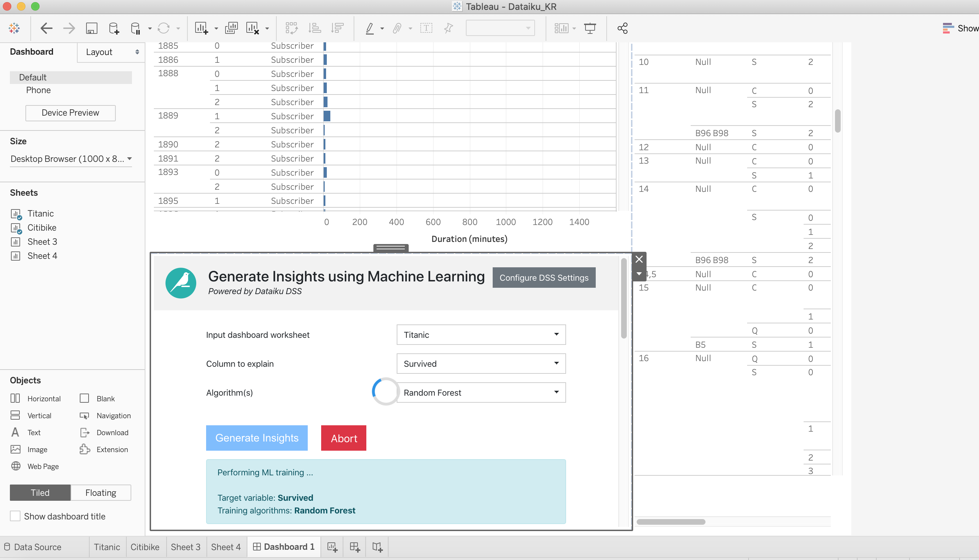Click the extension zone drag handle
979x560 pixels.
391,248
